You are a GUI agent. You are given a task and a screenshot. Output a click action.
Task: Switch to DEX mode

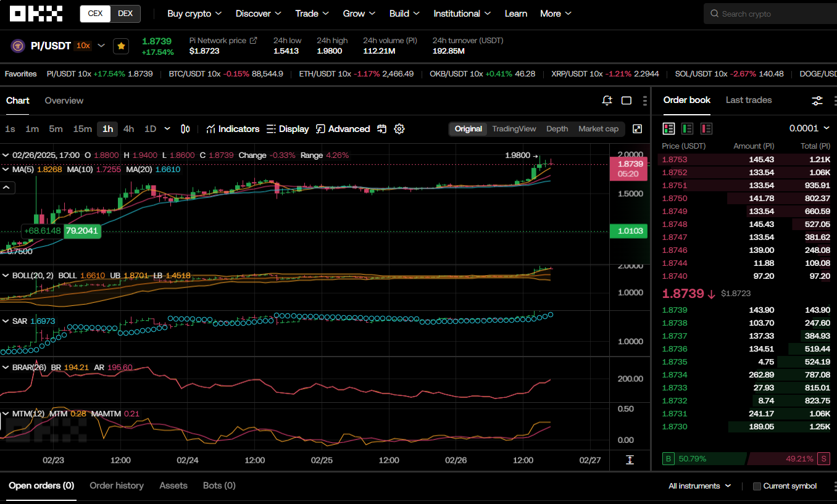(x=125, y=14)
